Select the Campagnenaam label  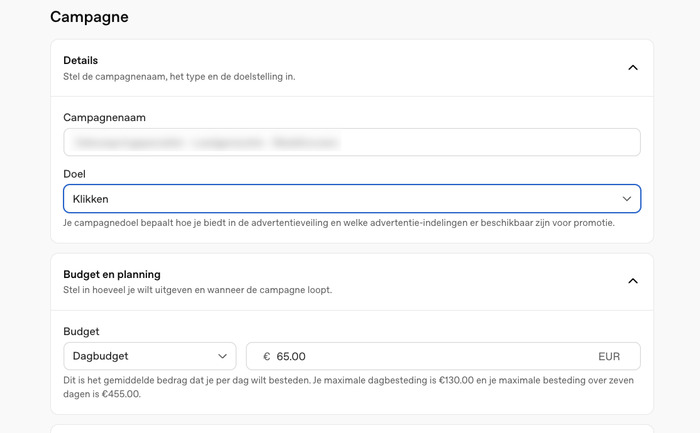coord(104,117)
